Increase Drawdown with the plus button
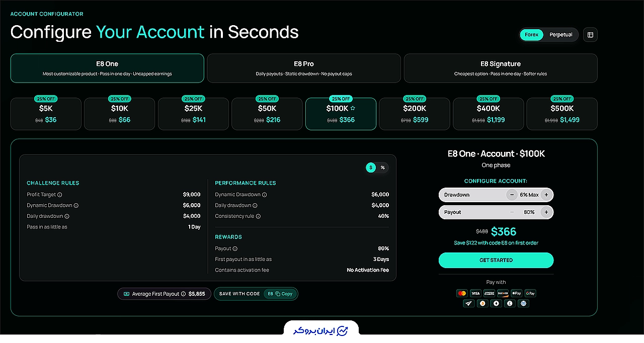The width and height of the screenshot is (644, 343). point(546,195)
